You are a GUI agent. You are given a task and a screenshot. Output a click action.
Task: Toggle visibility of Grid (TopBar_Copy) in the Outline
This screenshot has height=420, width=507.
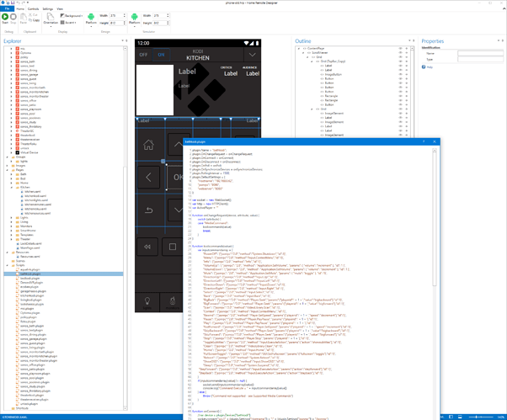[400, 61]
